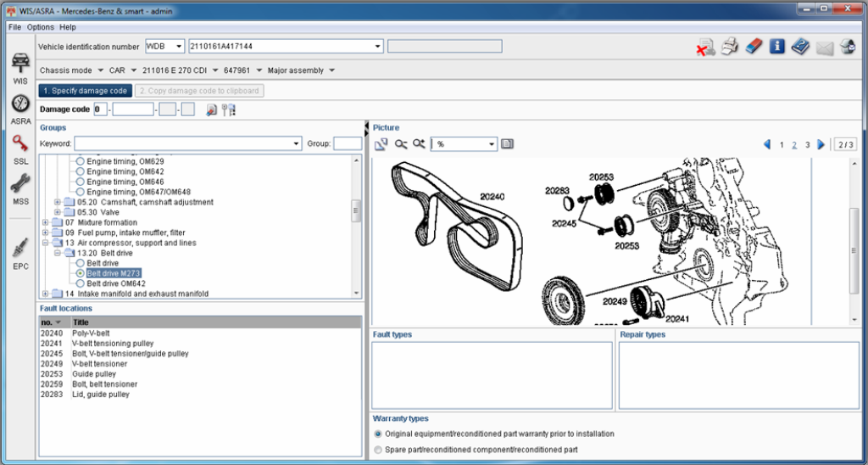Viewport: 868px width, 465px height.
Task: Go to previous picture arrow
Action: click(x=767, y=144)
